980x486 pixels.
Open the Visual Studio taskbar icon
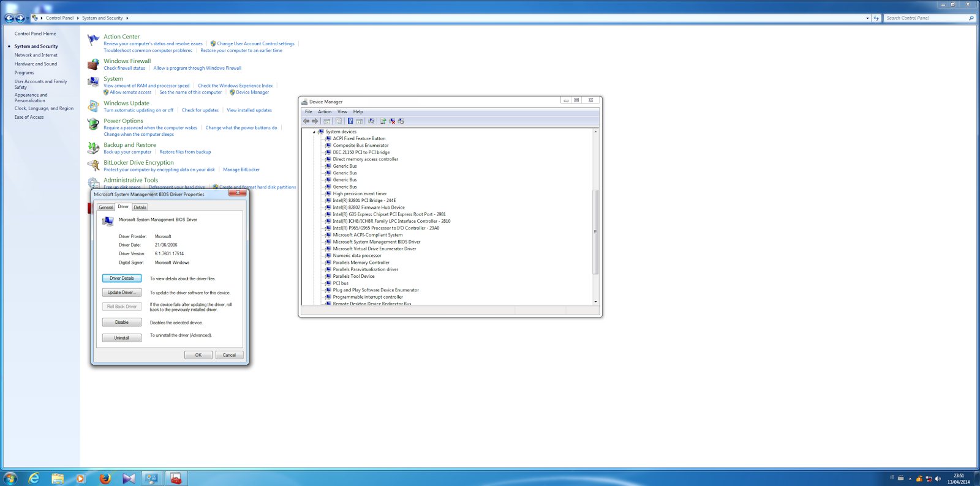click(x=129, y=479)
